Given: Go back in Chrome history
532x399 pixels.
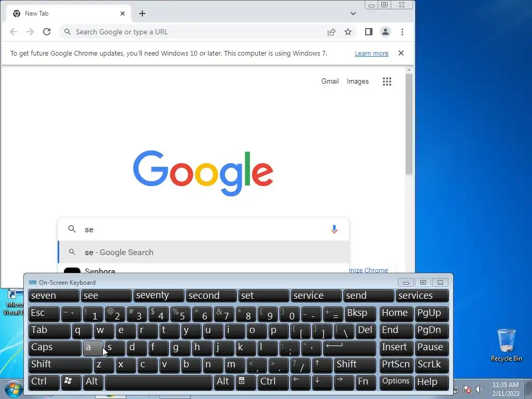Looking at the screenshot, I should click(14, 32).
